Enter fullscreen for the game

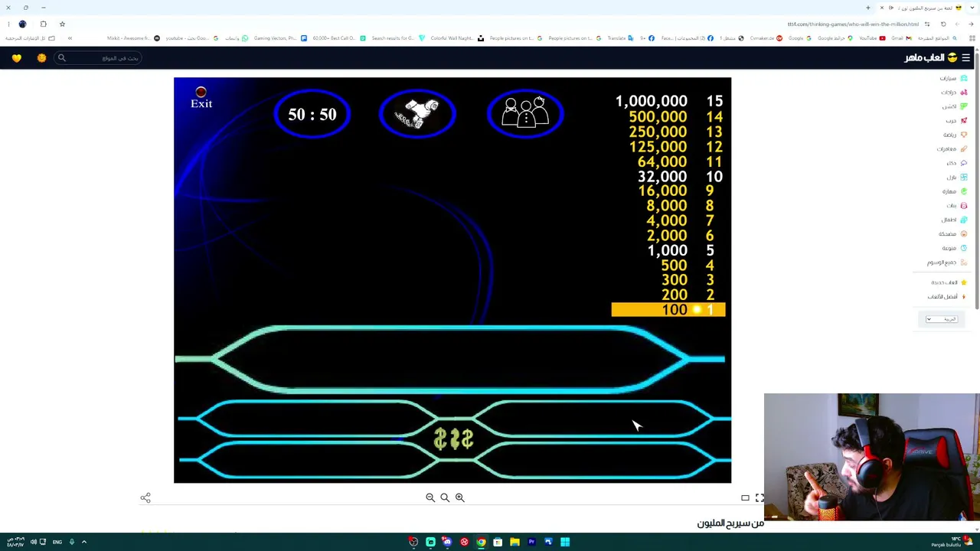[x=759, y=498]
